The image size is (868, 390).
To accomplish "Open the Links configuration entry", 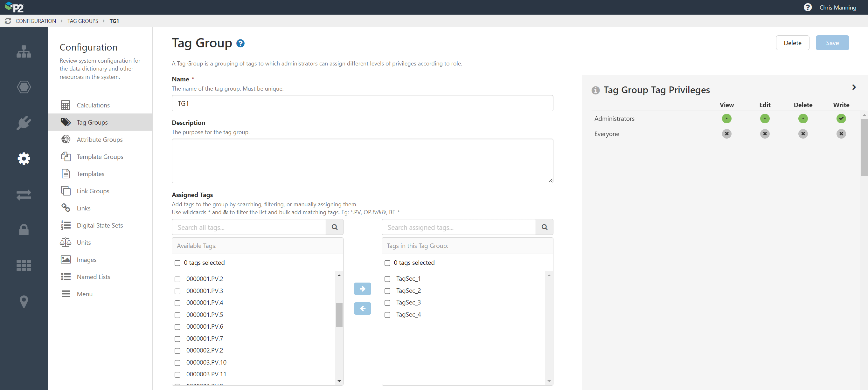I will tap(83, 208).
